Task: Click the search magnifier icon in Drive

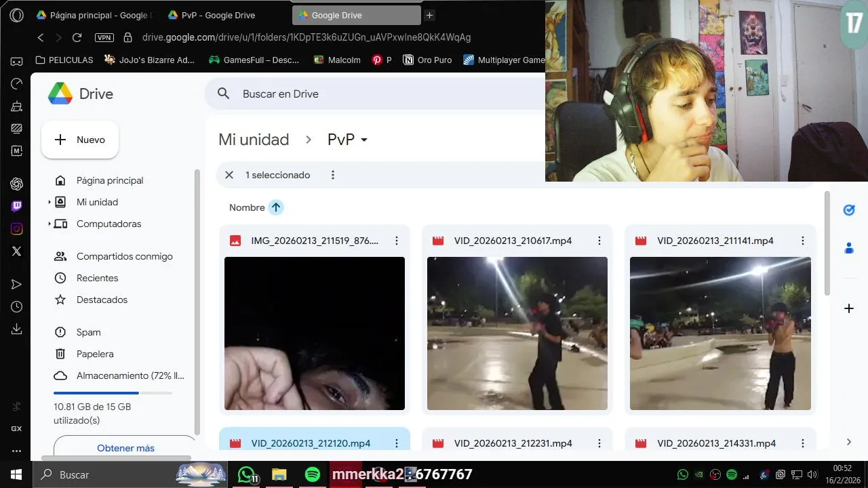Action: click(x=224, y=94)
